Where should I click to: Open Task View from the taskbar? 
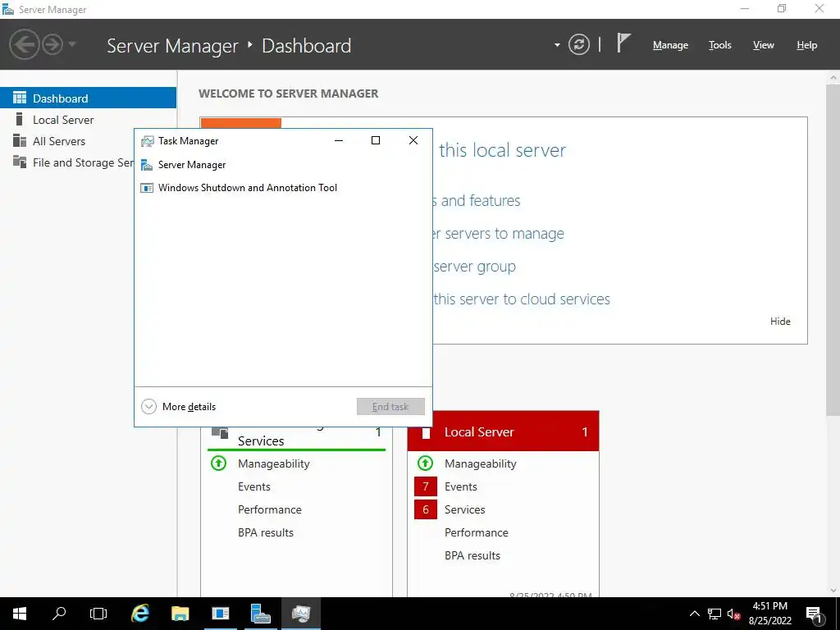click(98, 614)
